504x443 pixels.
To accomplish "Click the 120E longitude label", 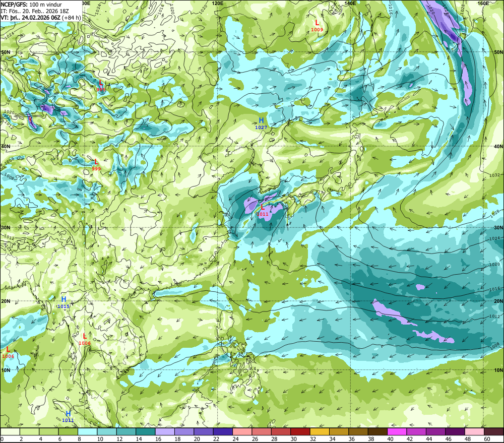I will coord(218,3).
